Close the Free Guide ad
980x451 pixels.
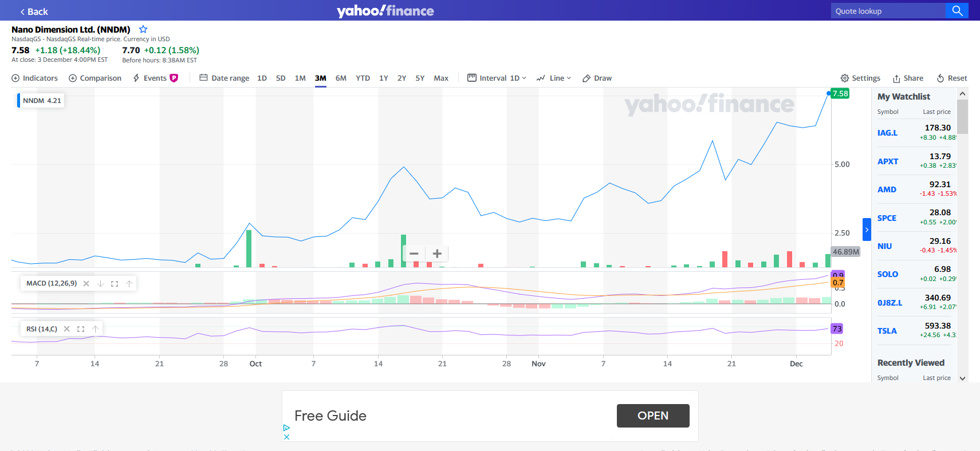point(286,437)
